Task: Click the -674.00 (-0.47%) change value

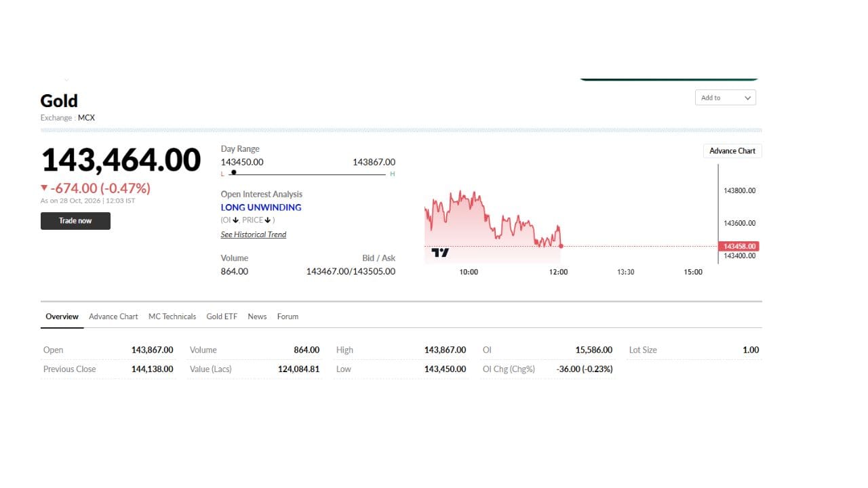Action: [x=100, y=188]
